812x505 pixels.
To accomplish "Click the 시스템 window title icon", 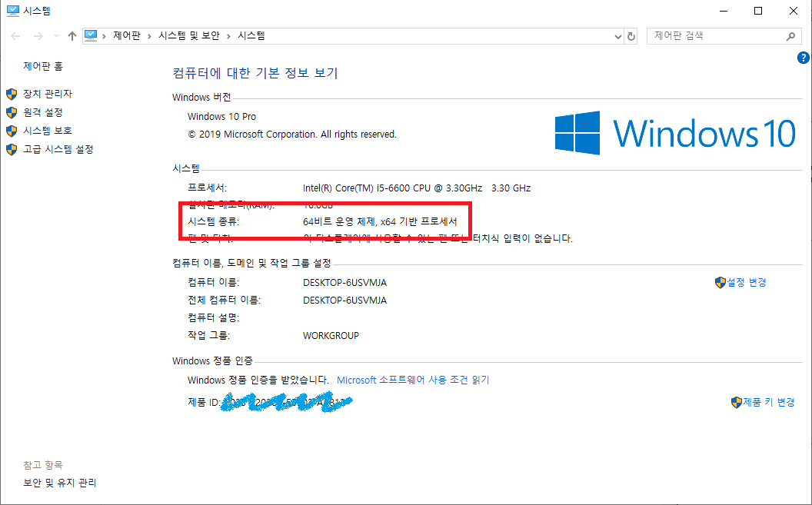I will [x=12, y=10].
